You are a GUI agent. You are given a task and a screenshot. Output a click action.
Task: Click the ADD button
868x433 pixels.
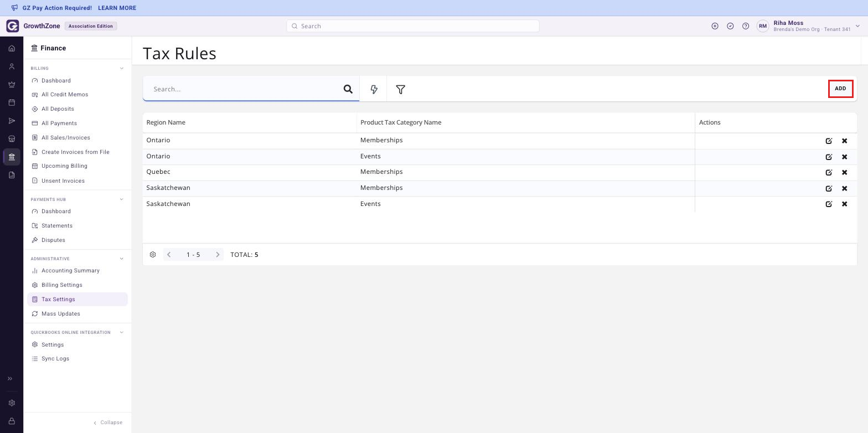tap(840, 89)
